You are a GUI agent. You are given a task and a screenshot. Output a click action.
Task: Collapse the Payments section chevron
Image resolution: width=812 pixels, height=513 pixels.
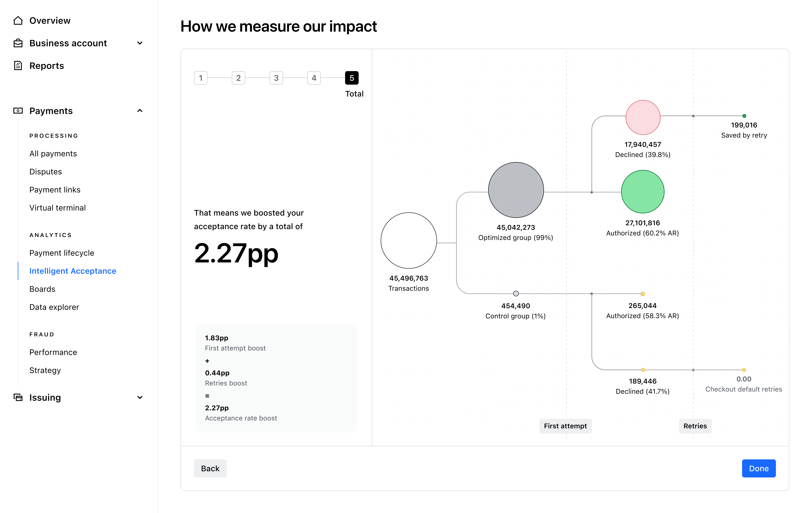(140, 111)
